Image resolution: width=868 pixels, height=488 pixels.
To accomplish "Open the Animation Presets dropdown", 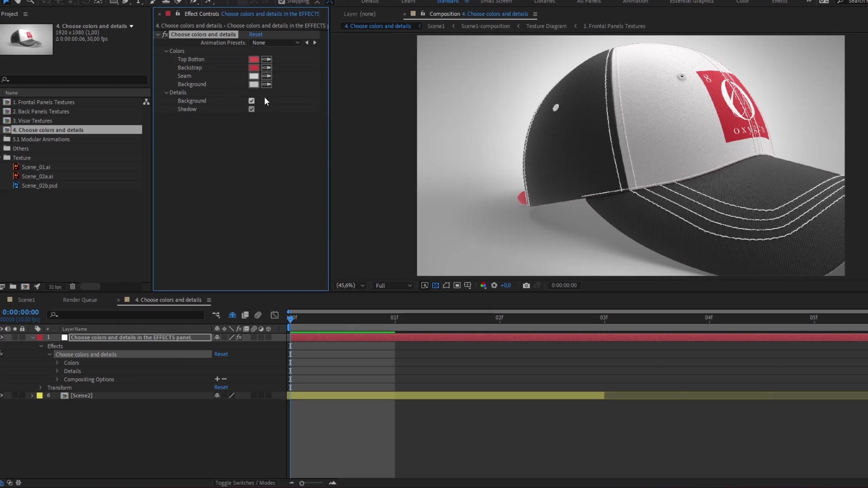I will tap(275, 42).
